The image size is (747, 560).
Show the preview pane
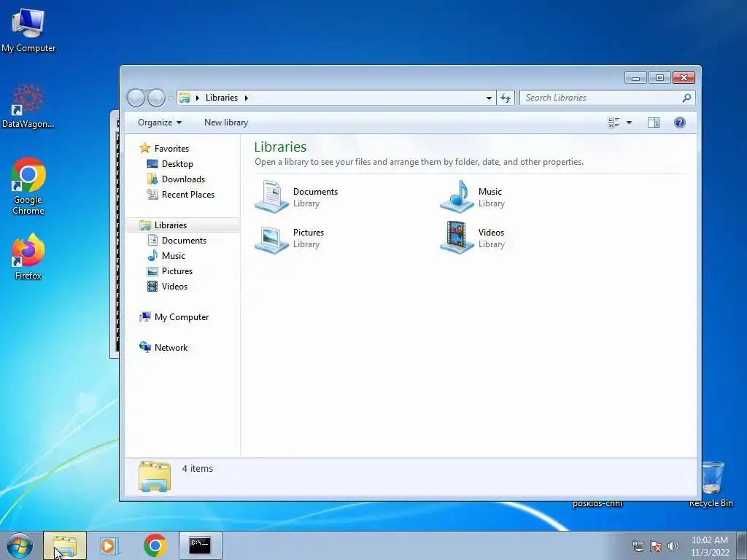pyautogui.click(x=654, y=122)
